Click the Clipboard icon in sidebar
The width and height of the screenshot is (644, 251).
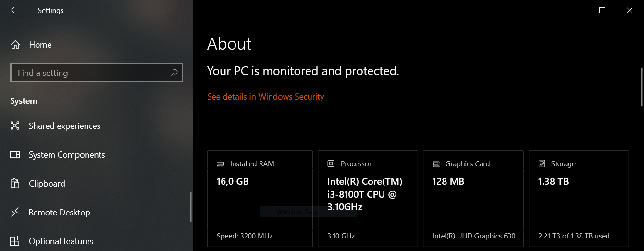click(x=15, y=184)
